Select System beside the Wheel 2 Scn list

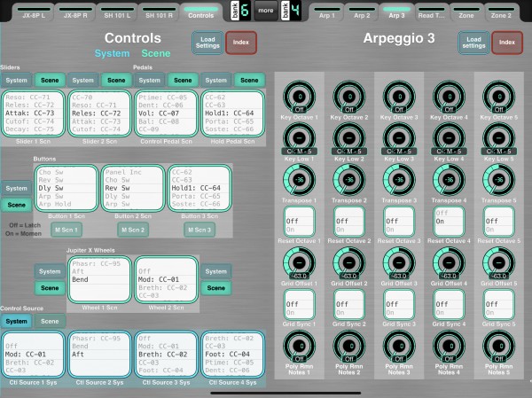[x=216, y=271]
